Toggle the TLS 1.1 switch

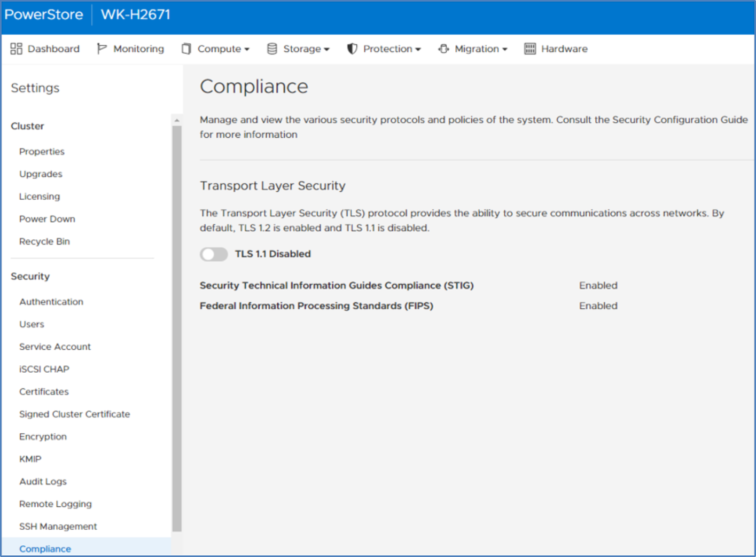pyautogui.click(x=214, y=254)
